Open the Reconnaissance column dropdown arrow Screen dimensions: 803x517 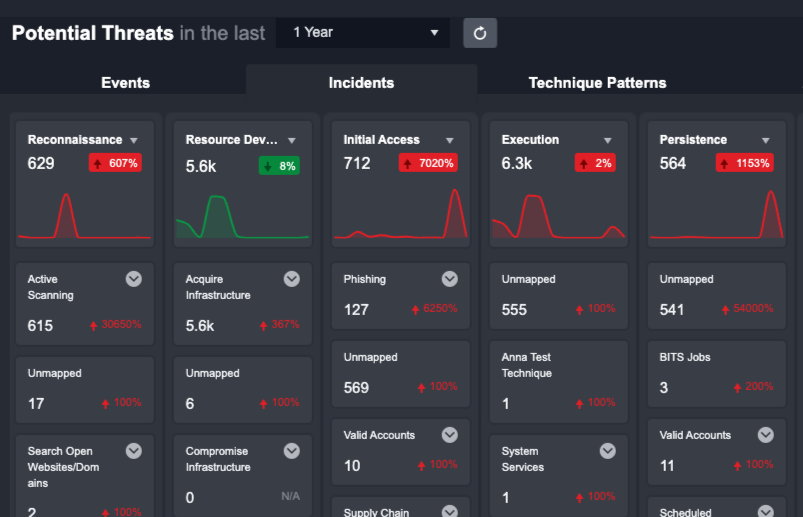point(134,141)
